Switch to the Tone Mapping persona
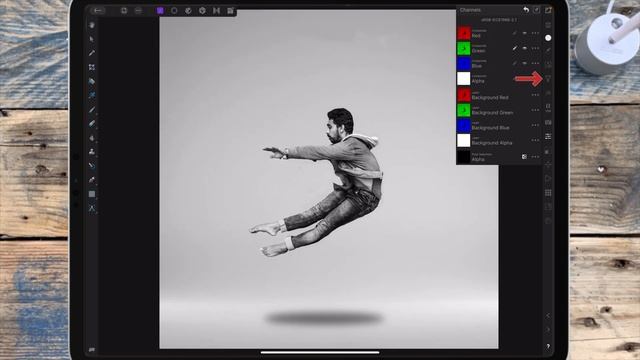This screenshot has height=360, width=640. (216, 11)
